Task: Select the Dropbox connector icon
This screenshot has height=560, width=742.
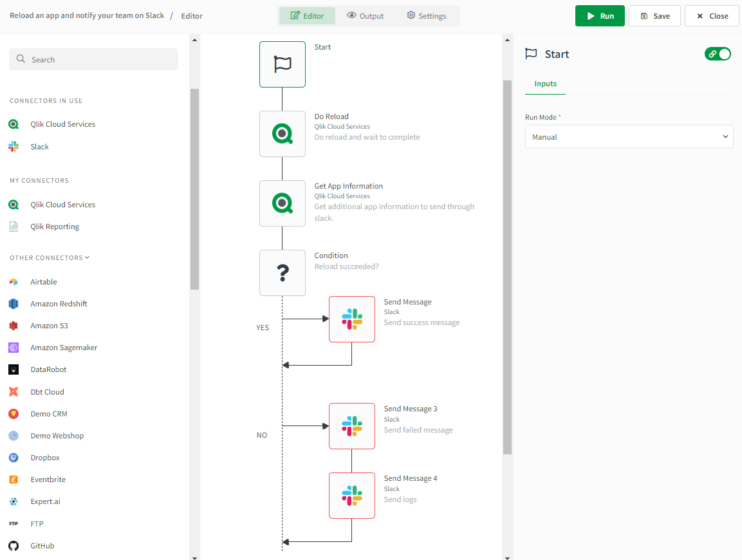Action: click(x=14, y=457)
